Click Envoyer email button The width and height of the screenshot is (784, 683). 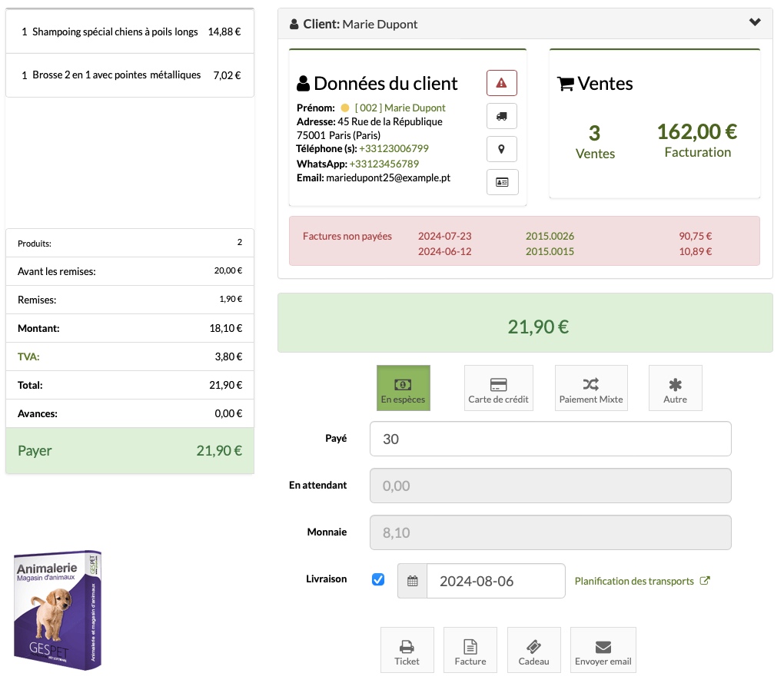603,650
